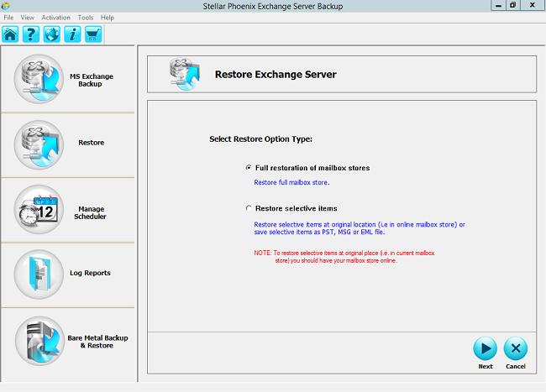Open Log Reports folder icon

39,274
